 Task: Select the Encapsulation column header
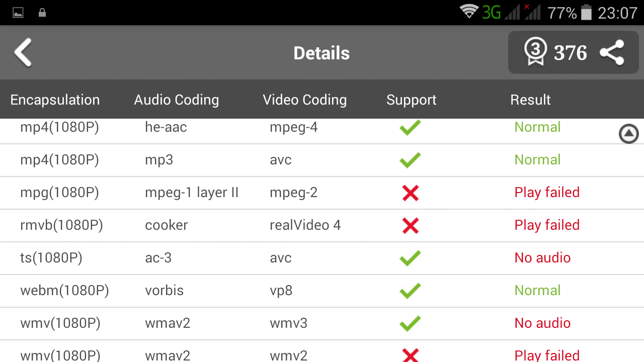click(x=55, y=100)
